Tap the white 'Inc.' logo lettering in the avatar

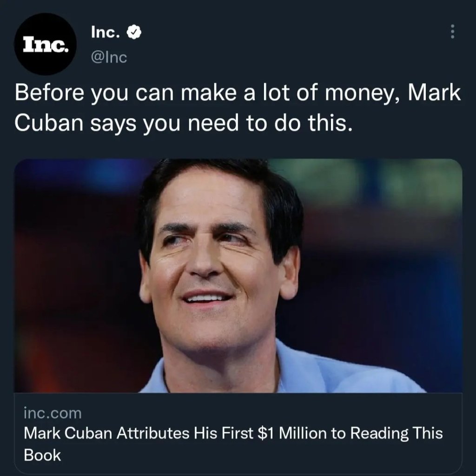tap(46, 45)
